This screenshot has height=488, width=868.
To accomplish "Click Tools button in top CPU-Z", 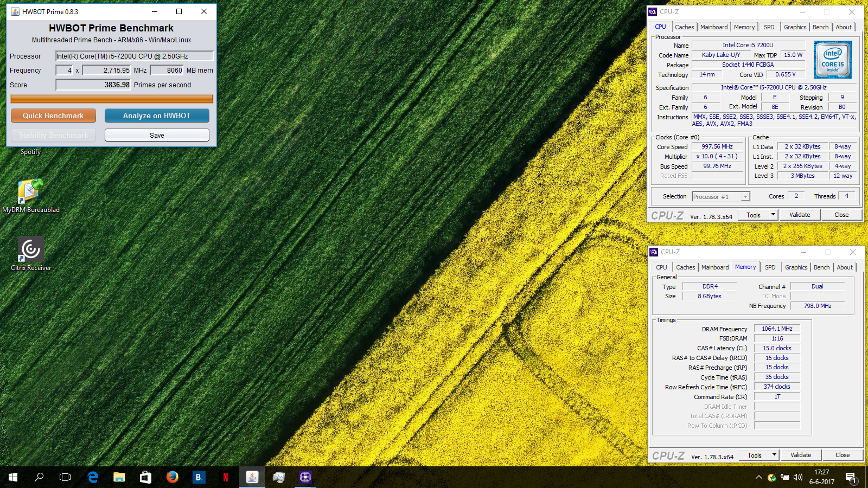I will coord(754,215).
